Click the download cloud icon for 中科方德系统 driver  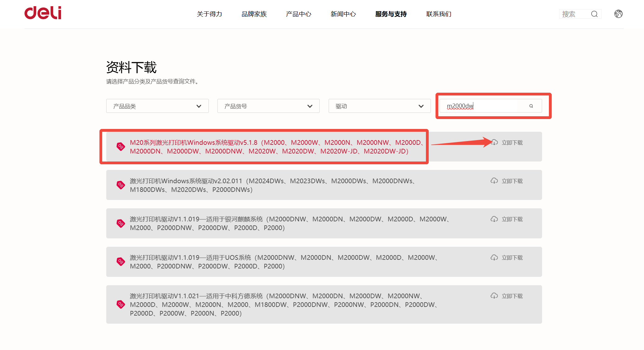[x=494, y=296]
